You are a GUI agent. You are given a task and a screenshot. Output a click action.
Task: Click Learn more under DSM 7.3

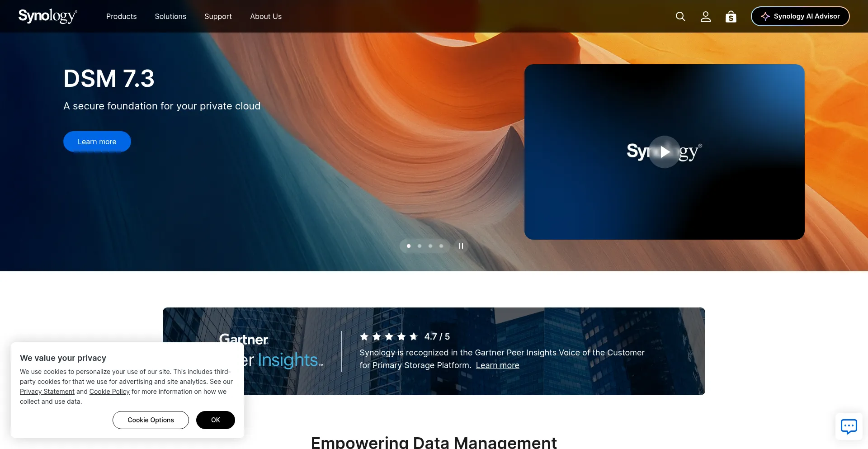point(97,142)
